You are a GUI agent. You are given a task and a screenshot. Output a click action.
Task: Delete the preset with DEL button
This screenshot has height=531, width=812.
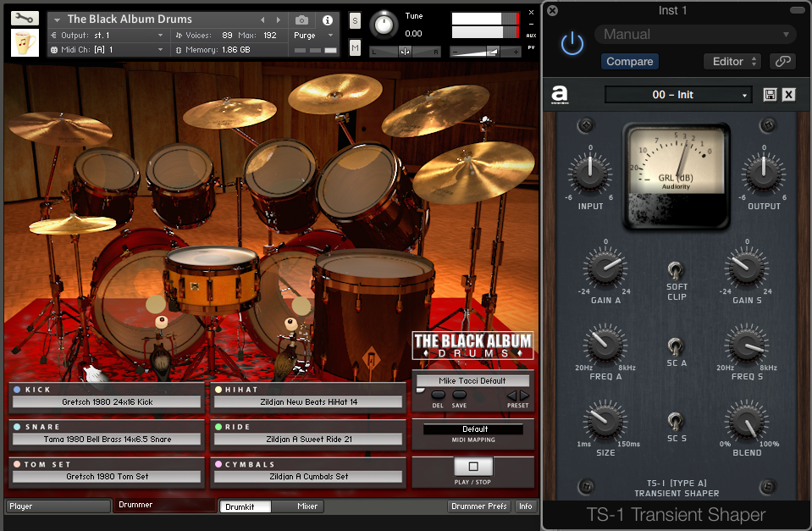tap(438, 395)
